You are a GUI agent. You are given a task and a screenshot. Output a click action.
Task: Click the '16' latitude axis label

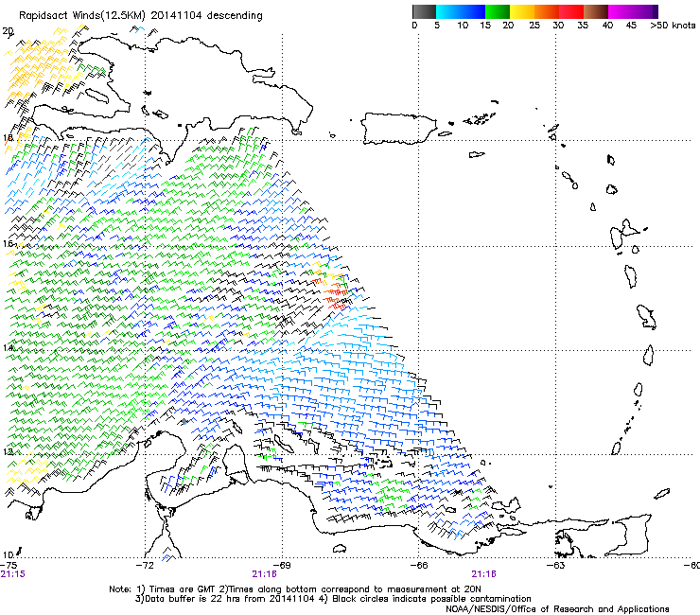tap(8, 243)
